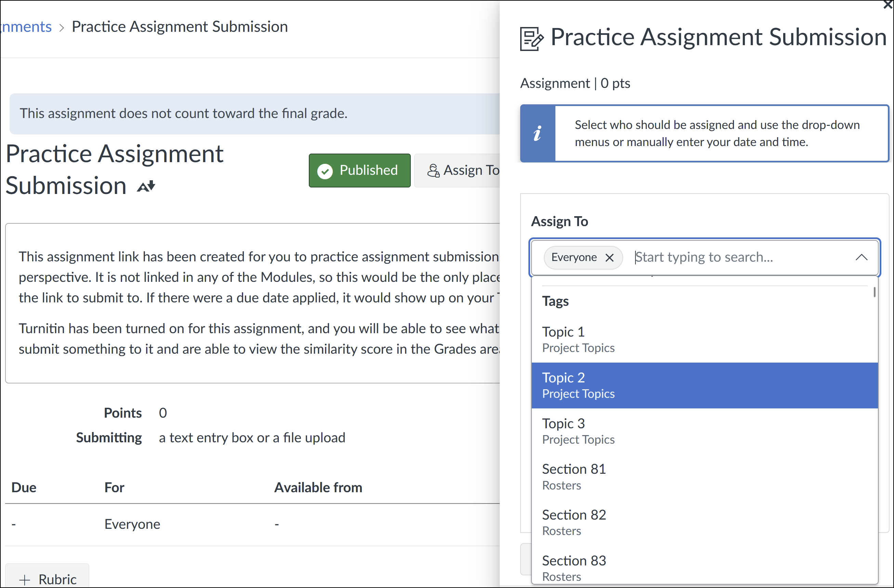
Task: Click the green Published status button
Action: point(359,170)
